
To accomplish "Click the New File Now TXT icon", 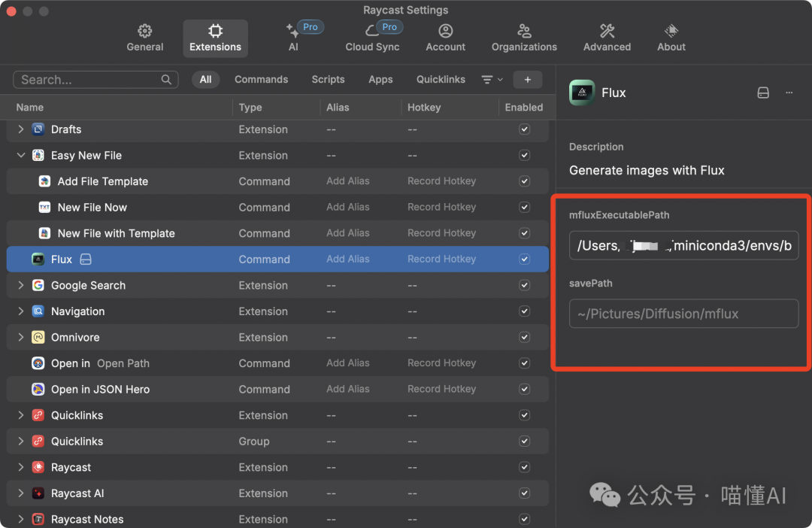I will click(44, 208).
